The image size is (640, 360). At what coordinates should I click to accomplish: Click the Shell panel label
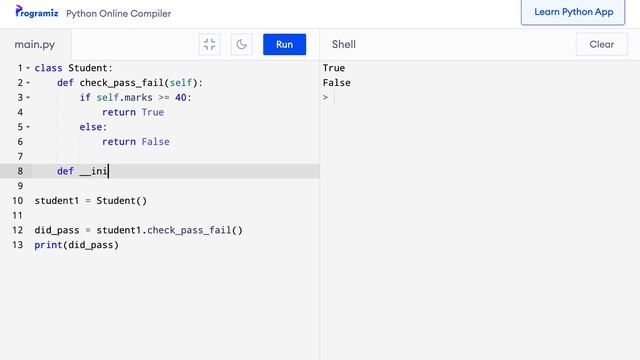coord(344,44)
